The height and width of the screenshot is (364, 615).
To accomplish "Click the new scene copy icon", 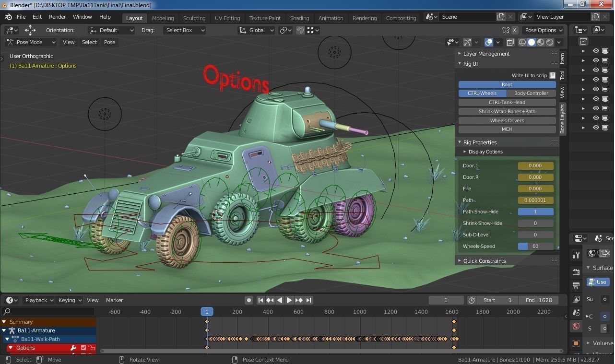I will pos(501,17).
